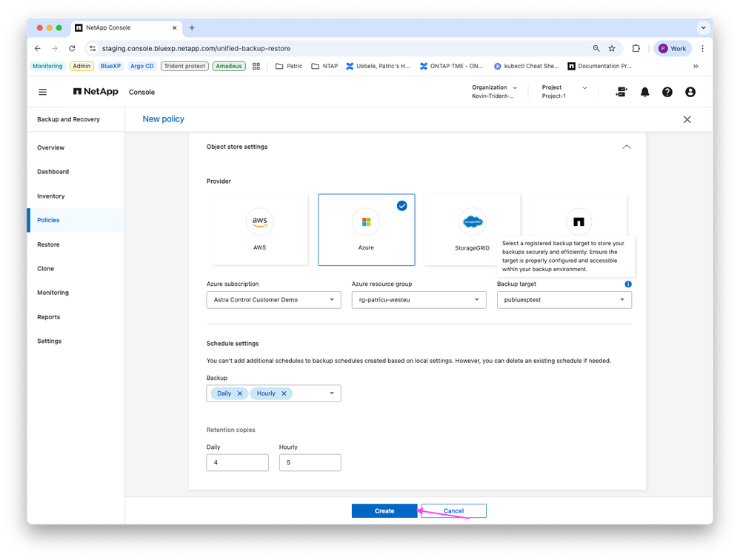Expand the Backup schedule dropdown
The width and height of the screenshot is (740, 560).
click(332, 393)
